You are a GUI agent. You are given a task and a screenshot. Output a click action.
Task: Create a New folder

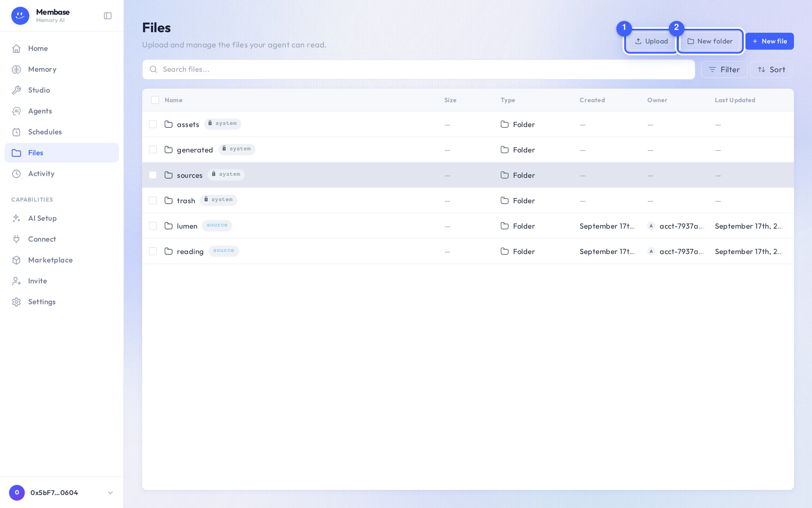click(710, 41)
